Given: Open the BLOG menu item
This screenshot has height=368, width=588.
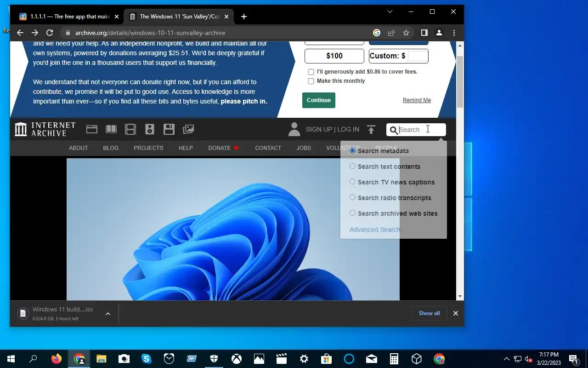Looking at the screenshot, I should coord(111,148).
